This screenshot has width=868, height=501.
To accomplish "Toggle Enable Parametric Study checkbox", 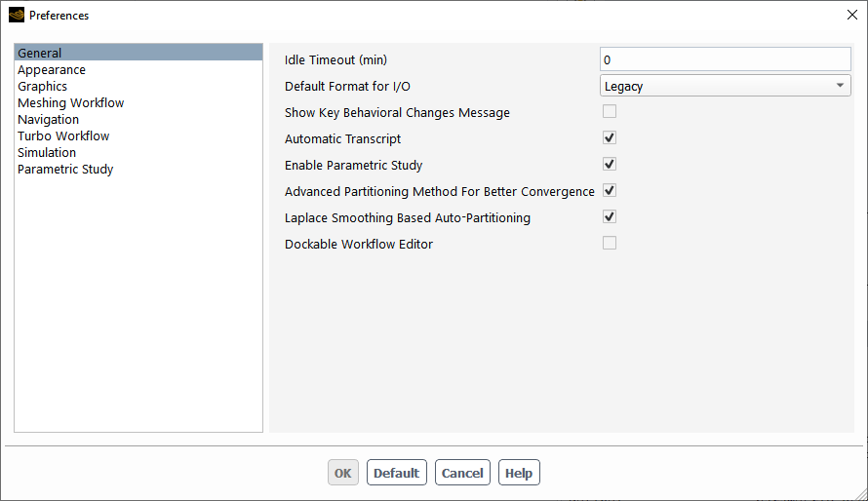I will 610,164.
